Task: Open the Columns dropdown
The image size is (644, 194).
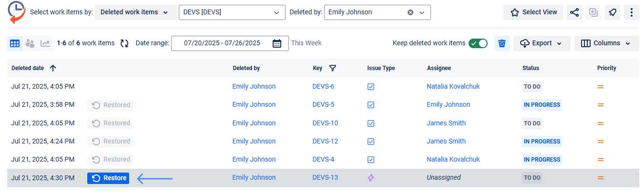Action: click(x=606, y=43)
